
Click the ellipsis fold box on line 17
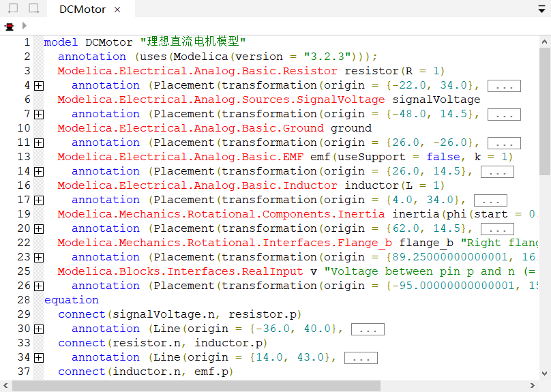pos(490,200)
